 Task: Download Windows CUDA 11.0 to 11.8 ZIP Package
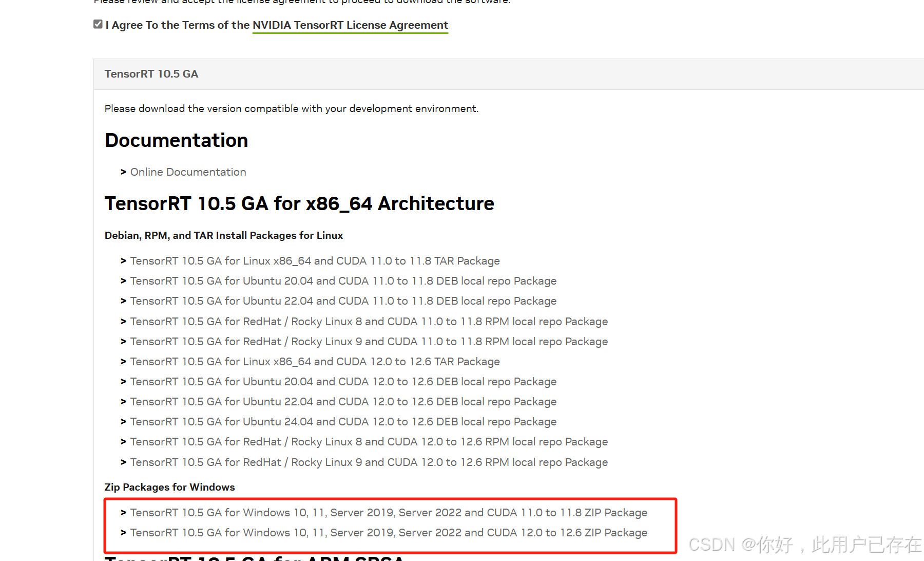389,513
